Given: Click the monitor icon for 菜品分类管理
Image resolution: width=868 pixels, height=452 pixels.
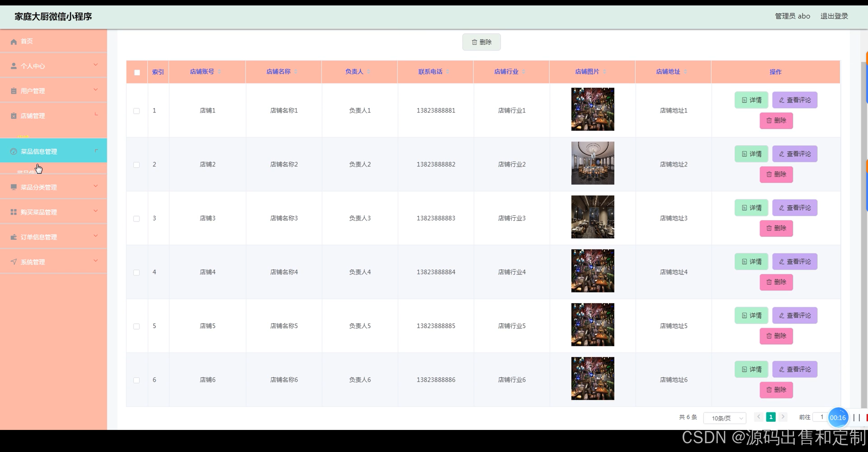Looking at the screenshot, I should (x=14, y=187).
